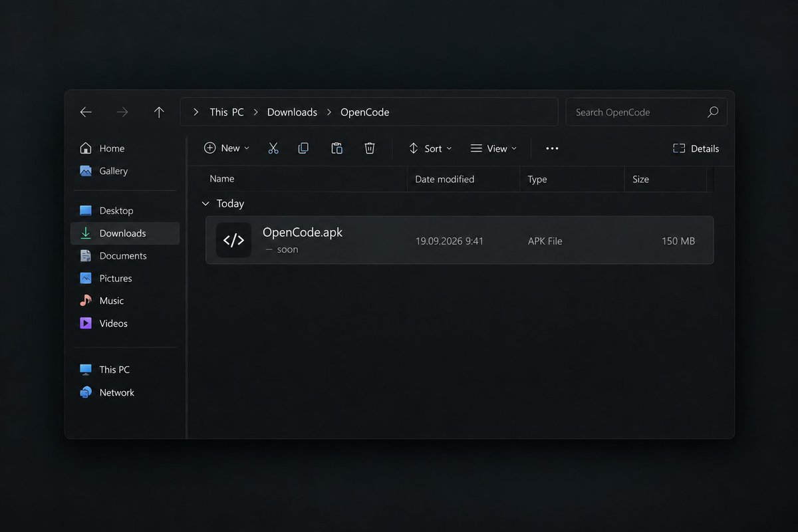This screenshot has height=532, width=798.
Task: Sort by the Name column header
Action: pos(221,179)
